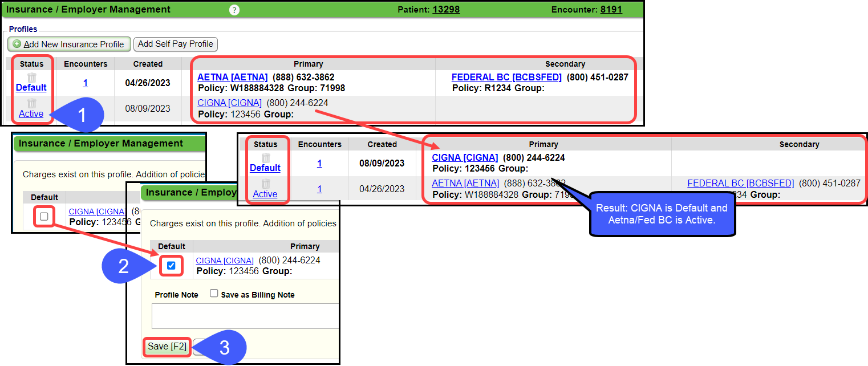Open encounters link 1 in the Active row dated 04/26/2023
The height and width of the screenshot is (366, 868).
click(319, 189)
